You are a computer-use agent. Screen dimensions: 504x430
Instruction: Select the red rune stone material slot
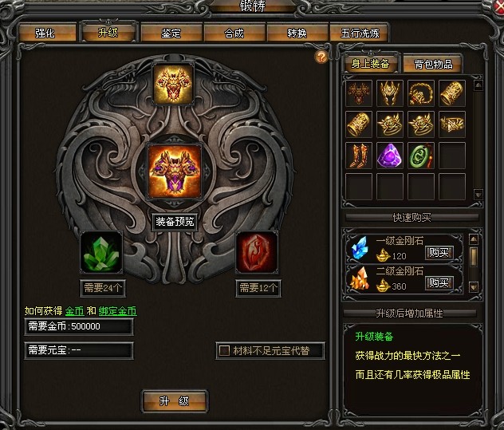click(257, 252)
